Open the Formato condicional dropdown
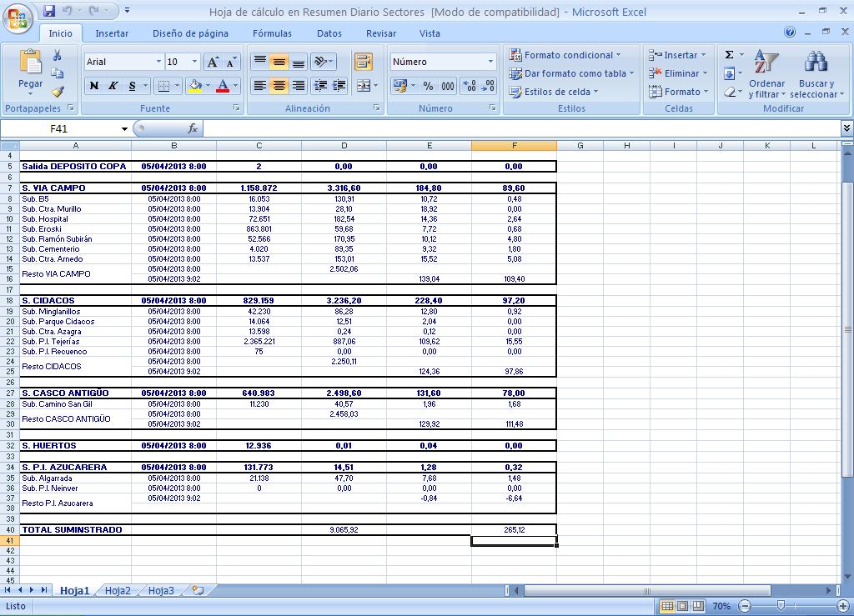Viewport: 854px width, 616px height. point(565,55)
